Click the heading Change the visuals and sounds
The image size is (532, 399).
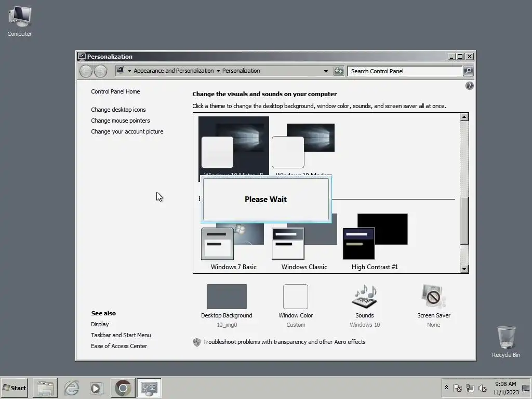[264, 94]
